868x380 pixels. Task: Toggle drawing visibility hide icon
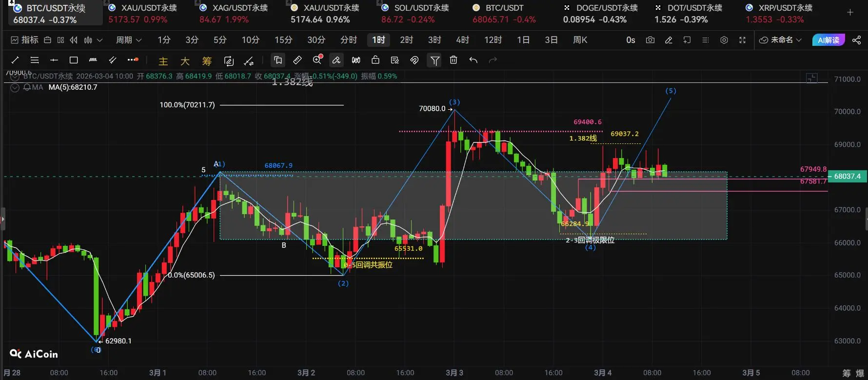tap(414, 60)
